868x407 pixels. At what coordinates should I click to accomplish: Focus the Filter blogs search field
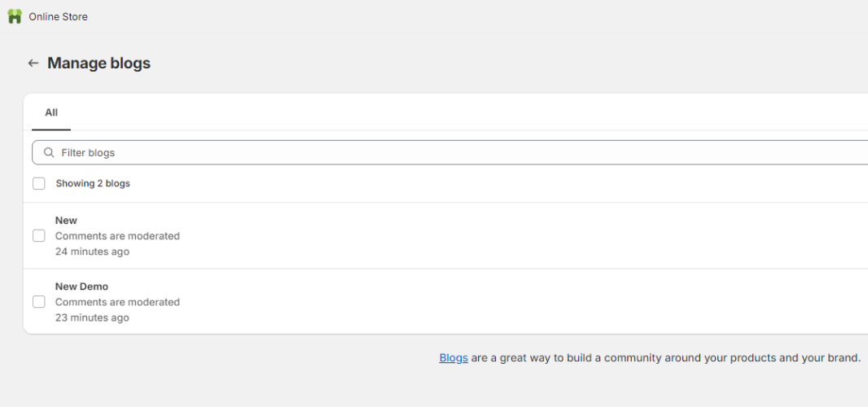click(449, 152)
